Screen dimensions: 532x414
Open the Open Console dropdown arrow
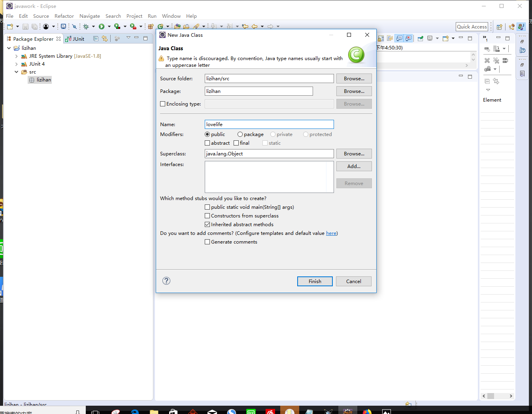(453, 38)
